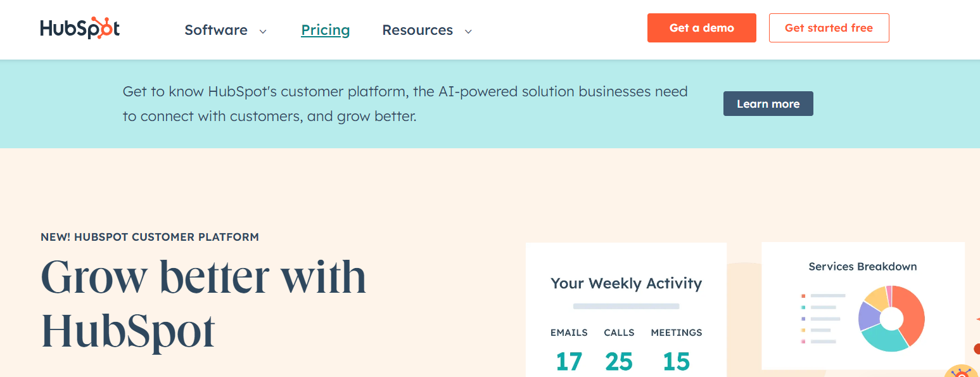Expand the Resources menu chevron
980x377 pixels.
468,31
